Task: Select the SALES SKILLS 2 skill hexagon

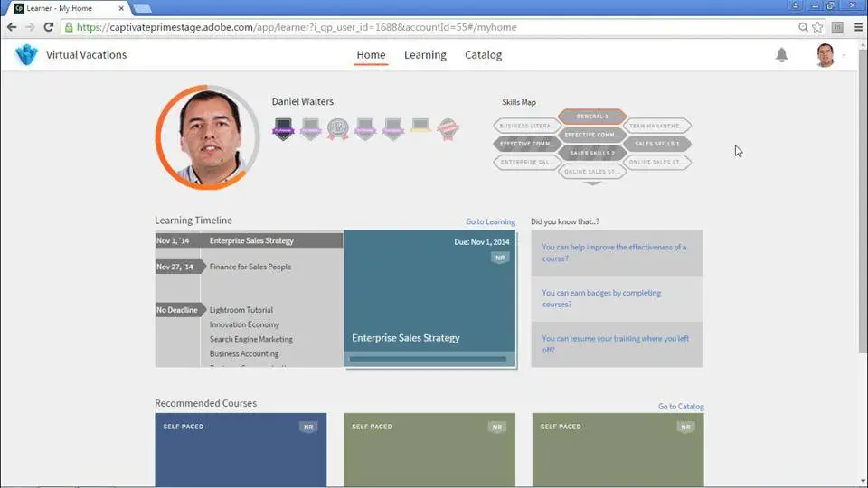Action: (x=592, y=154)
